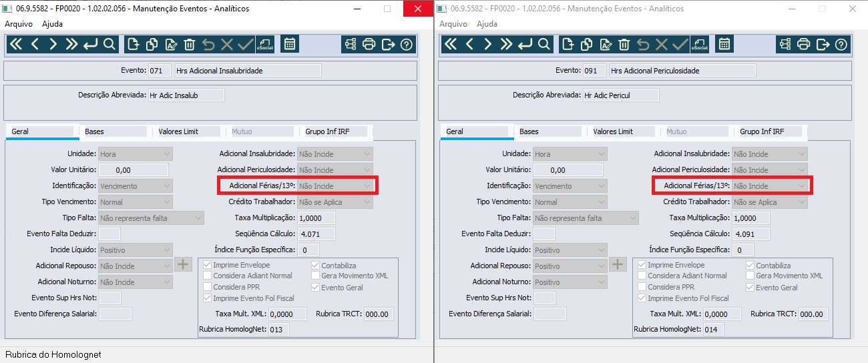Click the help icon in Periculosidade window
This screenshot has width=868, height=363.
(x=841, y=45)
